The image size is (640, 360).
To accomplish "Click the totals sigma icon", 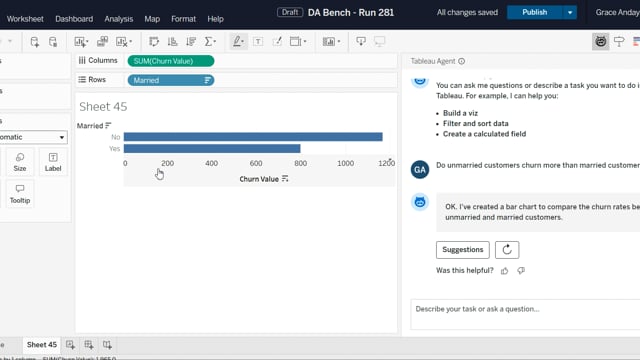I will coord(208,42).
